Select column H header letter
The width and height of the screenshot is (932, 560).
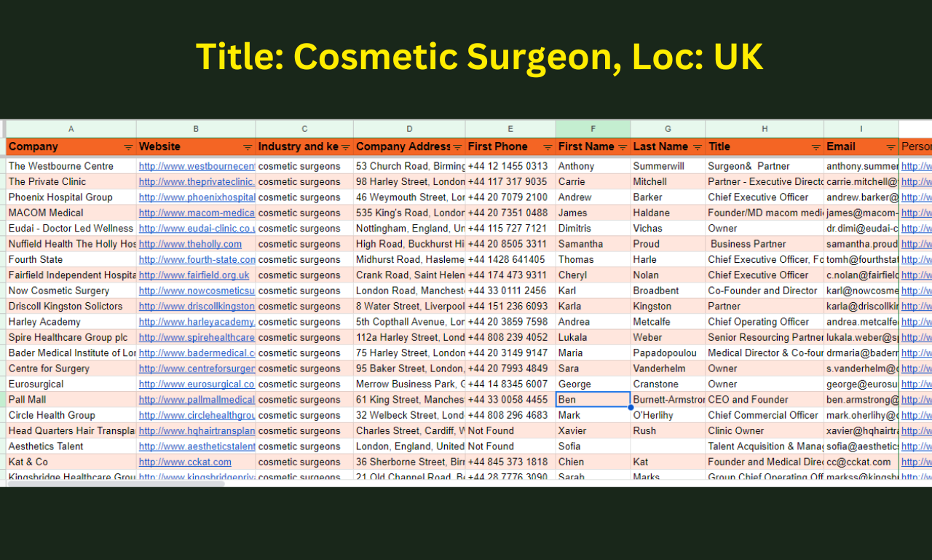coord(765,129)
